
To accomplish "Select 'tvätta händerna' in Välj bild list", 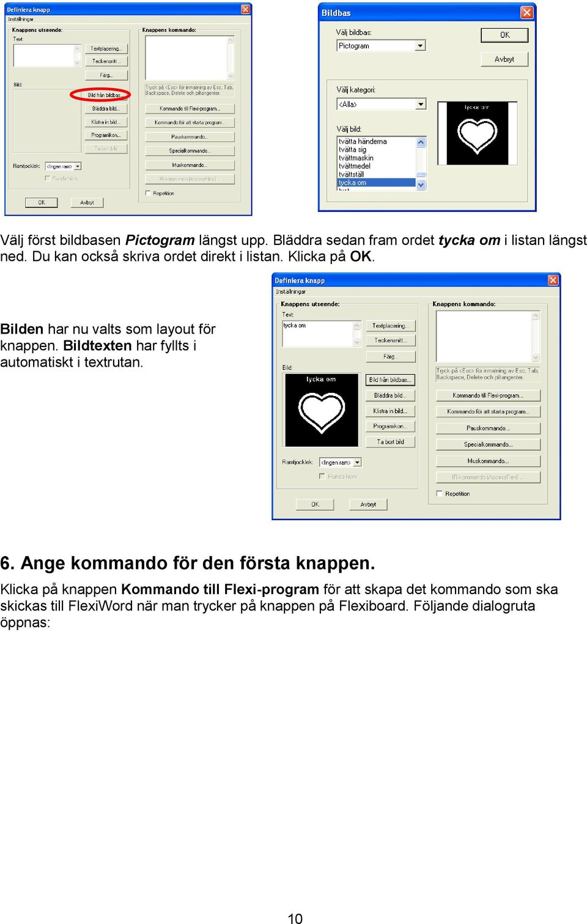I will pyautogui.click(x=363, y=141).
